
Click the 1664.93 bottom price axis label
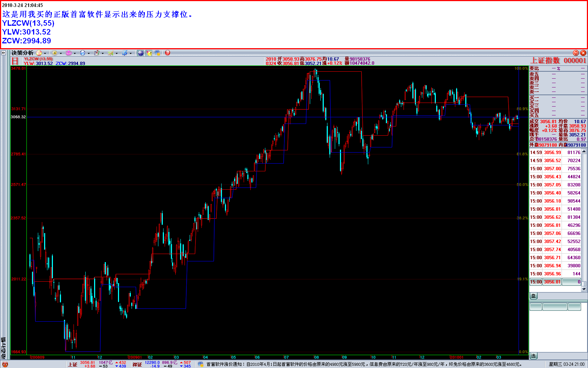click(18, 352)
